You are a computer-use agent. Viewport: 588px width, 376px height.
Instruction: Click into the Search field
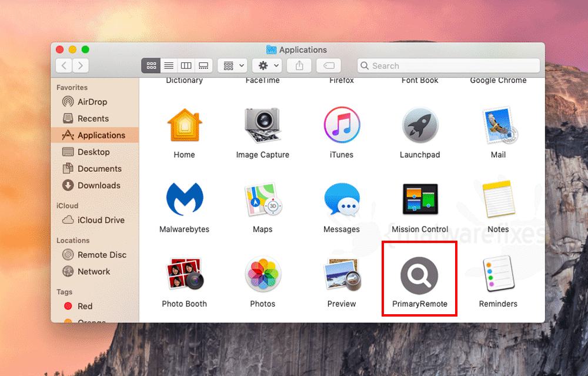pyautogui.click(x=449, y=66)
